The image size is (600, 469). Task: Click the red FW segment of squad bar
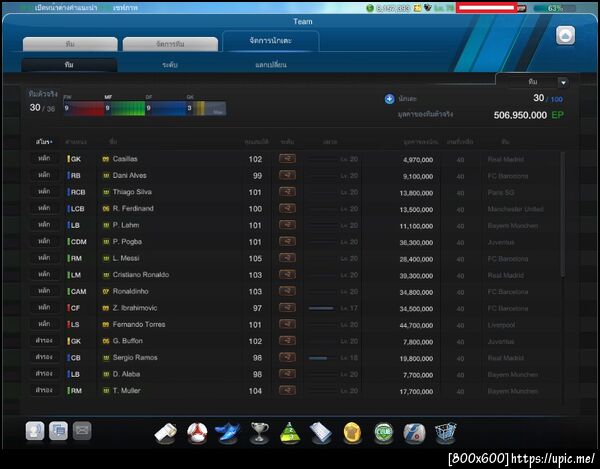click(x=84, y=108)
